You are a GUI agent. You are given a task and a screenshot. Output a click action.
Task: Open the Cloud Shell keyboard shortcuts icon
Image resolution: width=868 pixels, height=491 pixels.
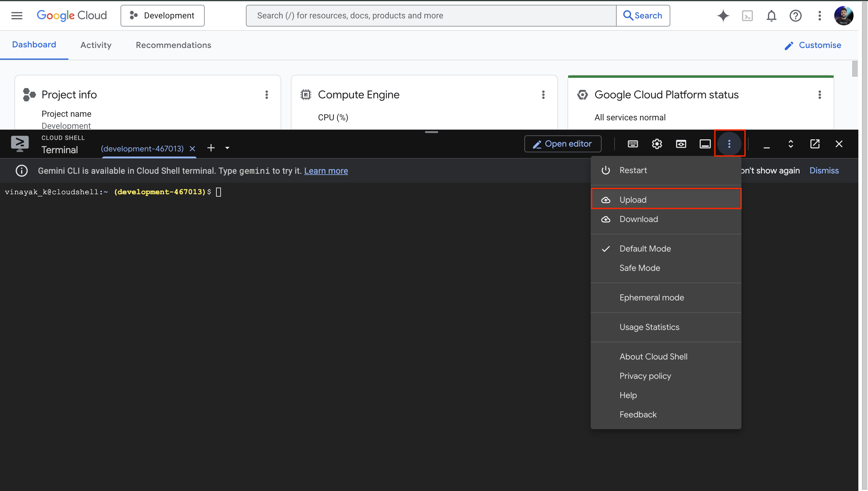click(633, 144)
